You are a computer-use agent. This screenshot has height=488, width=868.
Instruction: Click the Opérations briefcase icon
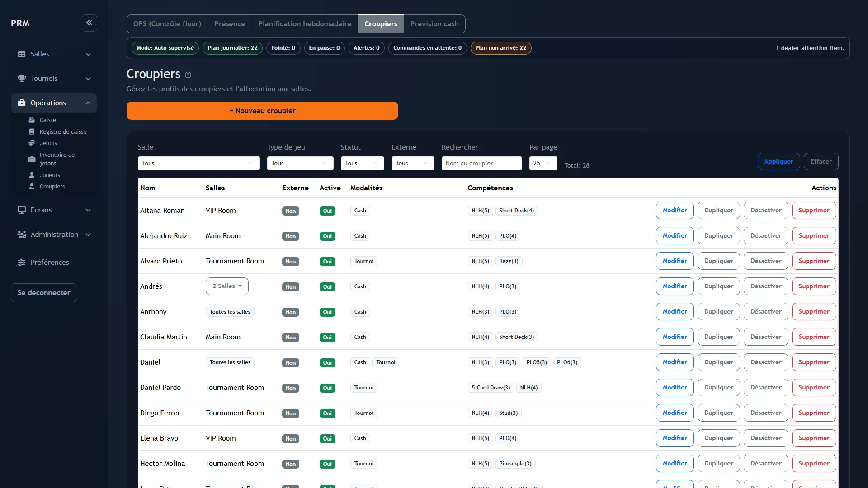pos(22,103)
